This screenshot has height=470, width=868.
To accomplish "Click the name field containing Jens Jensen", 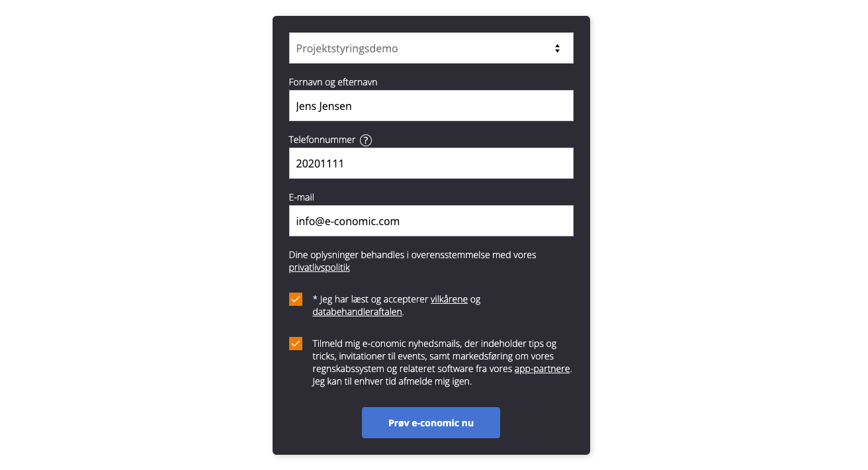I will point(431,106).
